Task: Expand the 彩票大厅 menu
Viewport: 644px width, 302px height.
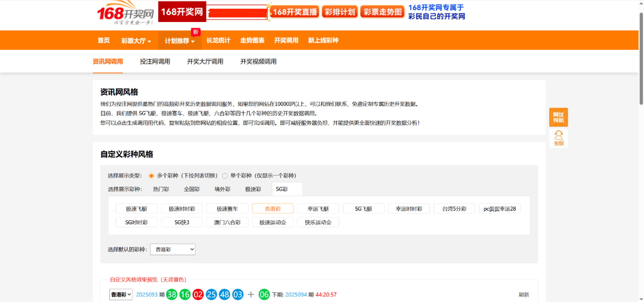Action: (136, 40)
